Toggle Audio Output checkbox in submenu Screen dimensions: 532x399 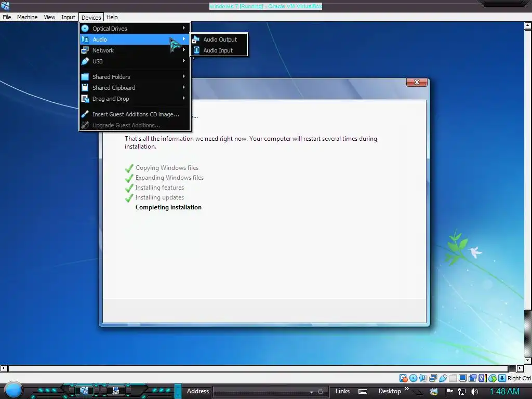[x=195, y=40]
